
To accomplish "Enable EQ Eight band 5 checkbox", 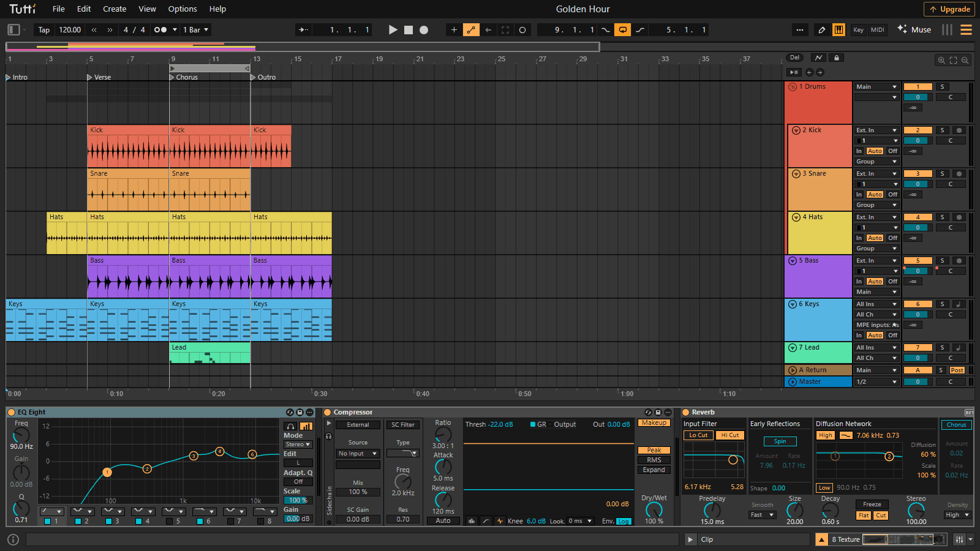I will tap(169, 522).
